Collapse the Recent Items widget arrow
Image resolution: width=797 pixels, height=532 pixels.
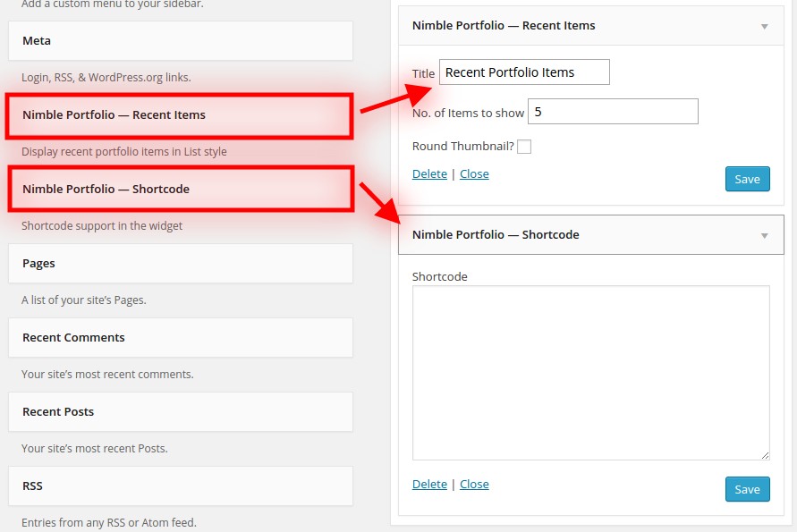tap(764, 27)
